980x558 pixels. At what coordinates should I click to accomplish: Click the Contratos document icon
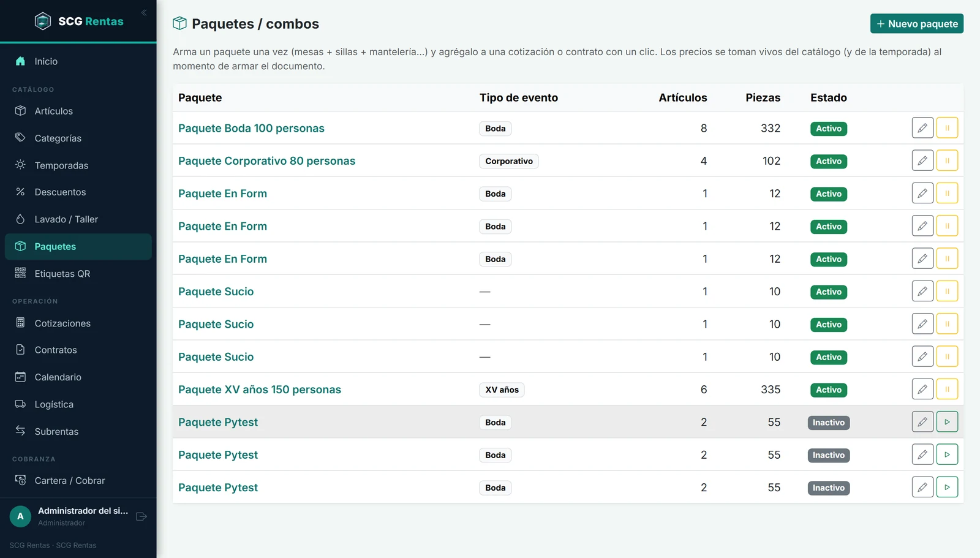point(20,350)
